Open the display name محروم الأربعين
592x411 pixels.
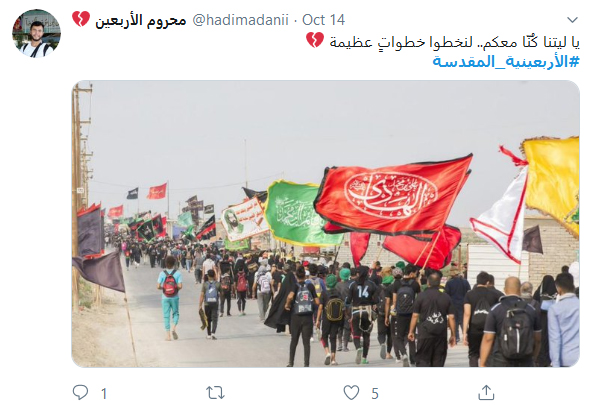coord(140,20)
